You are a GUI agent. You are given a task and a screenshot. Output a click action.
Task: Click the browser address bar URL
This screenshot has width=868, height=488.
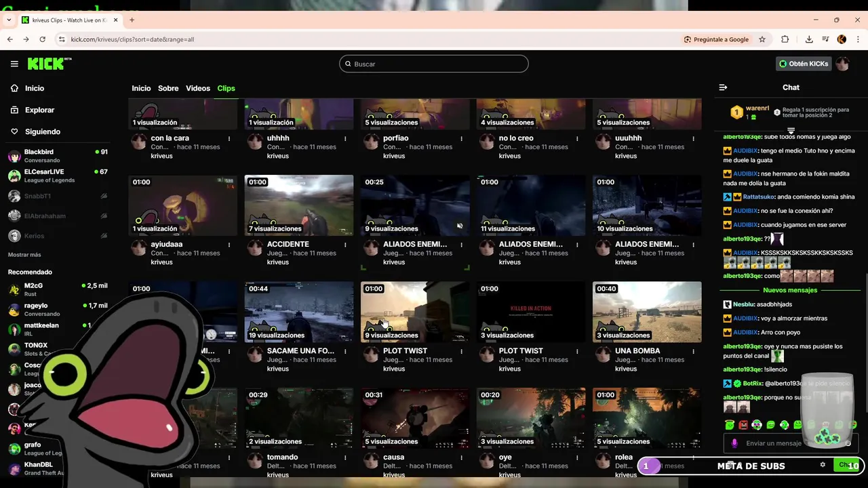[x=132, y=39]
